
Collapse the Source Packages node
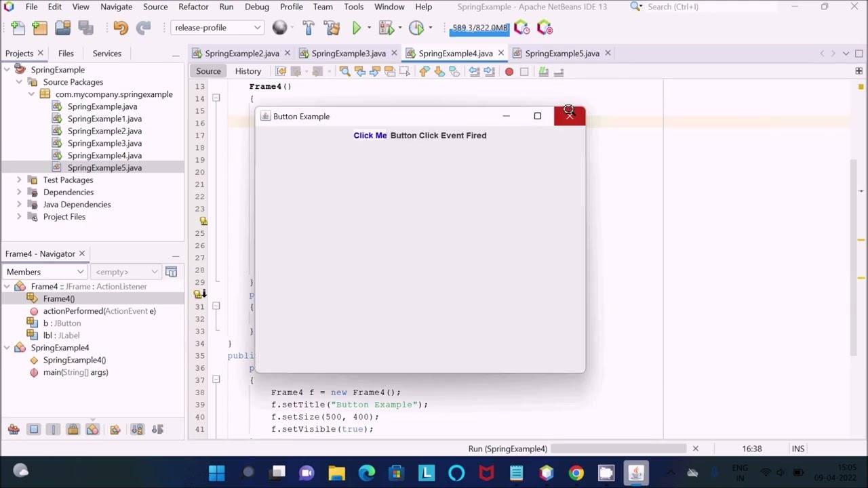pos(19,81)
